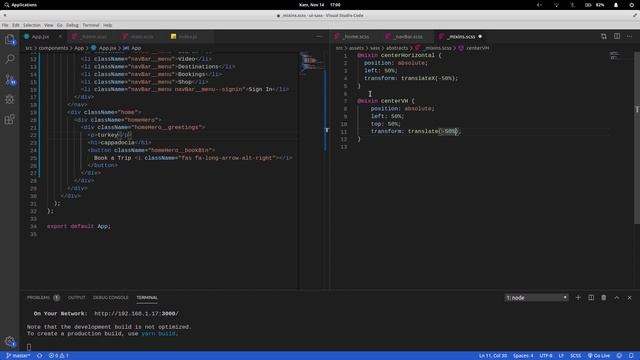Open the Search view in activity bar

pos(9,59)
